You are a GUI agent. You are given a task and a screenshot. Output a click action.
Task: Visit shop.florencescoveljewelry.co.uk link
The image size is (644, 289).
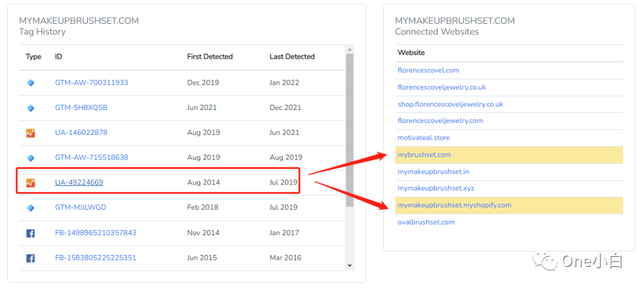coord(450,104)
